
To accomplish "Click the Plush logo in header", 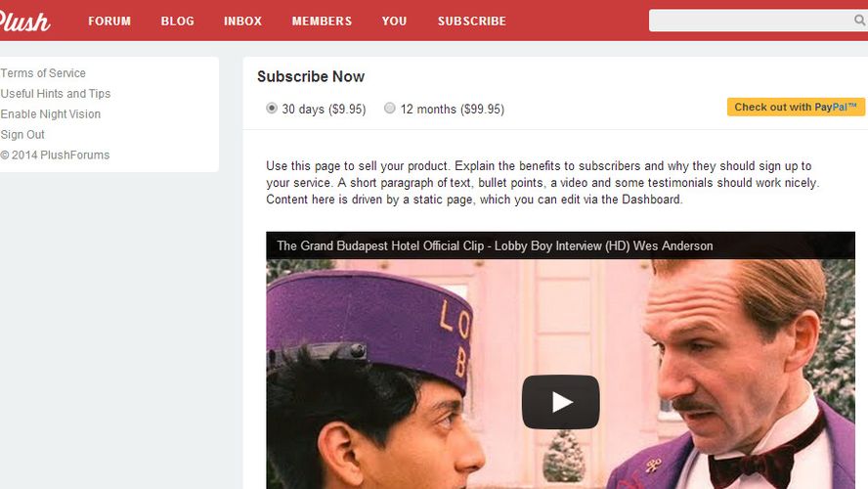I will [x=24, y=22].
